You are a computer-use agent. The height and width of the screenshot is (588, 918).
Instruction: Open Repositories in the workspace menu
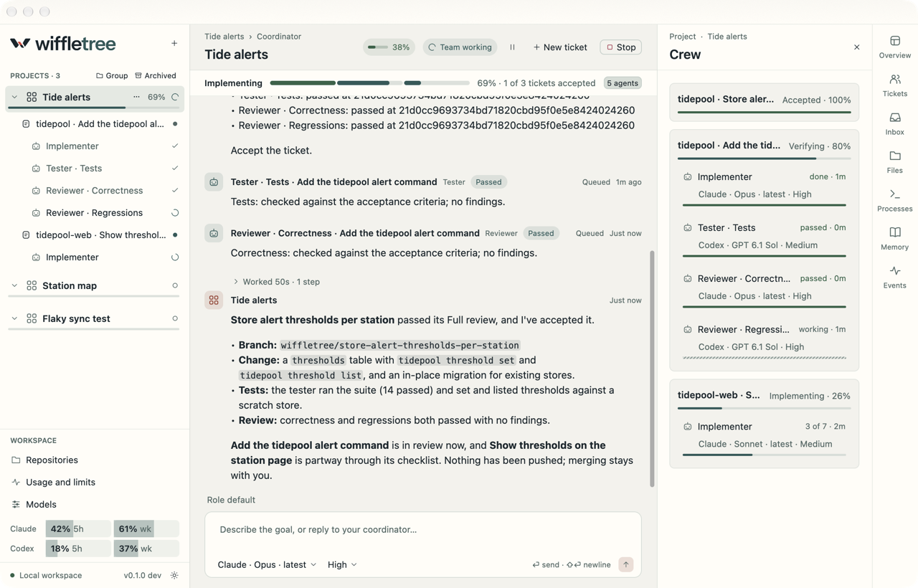[95, 460]
